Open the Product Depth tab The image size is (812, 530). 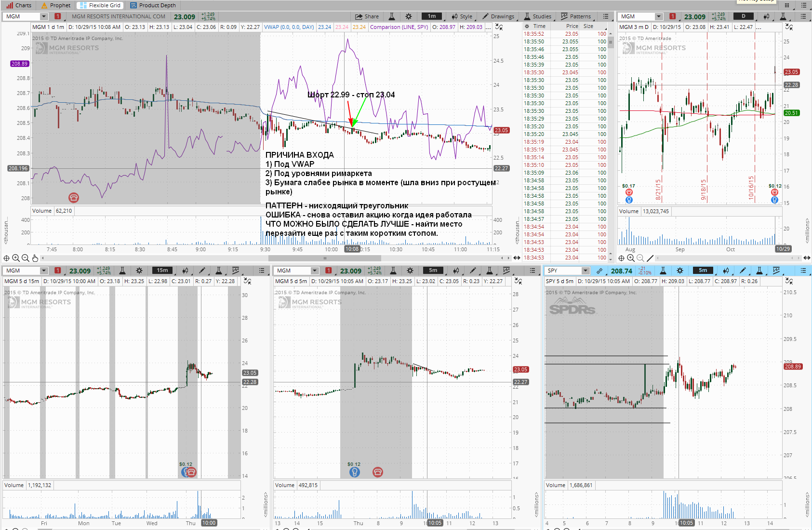153,5
